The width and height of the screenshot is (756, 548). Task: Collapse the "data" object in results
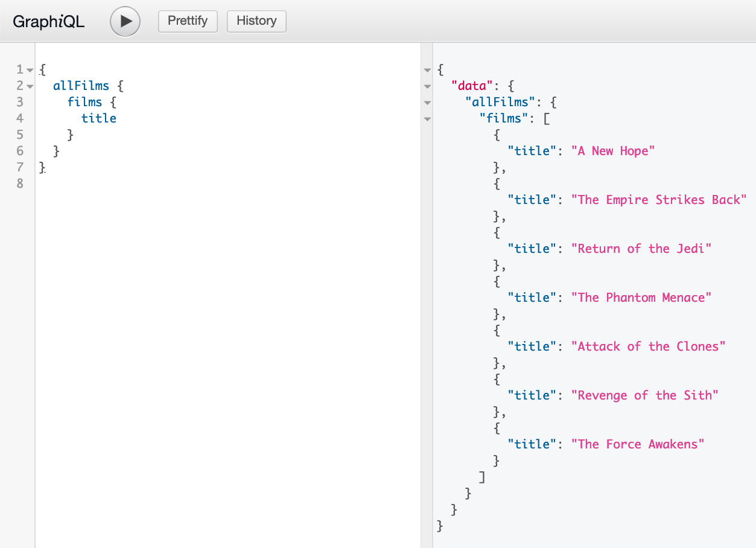coord(428,86)
